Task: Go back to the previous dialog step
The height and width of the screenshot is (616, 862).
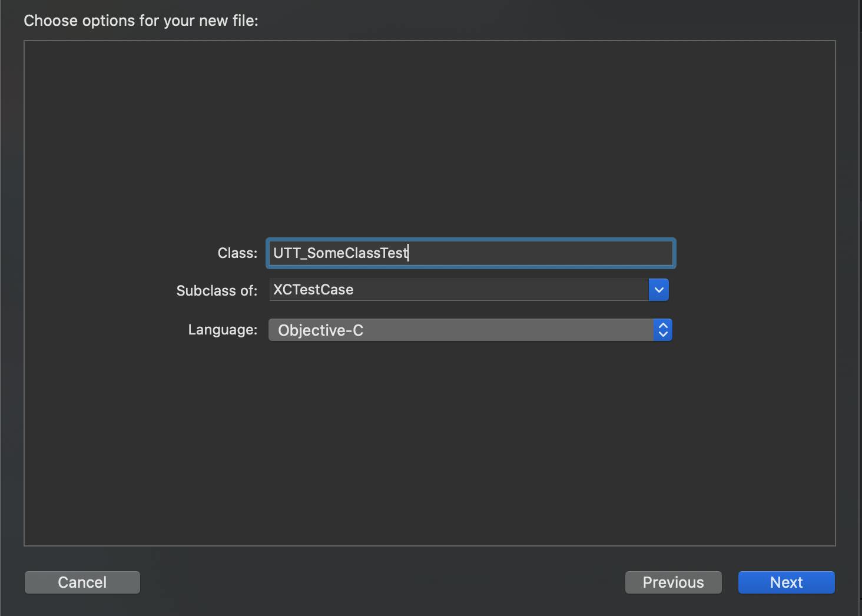Action: tap(673, 582)
